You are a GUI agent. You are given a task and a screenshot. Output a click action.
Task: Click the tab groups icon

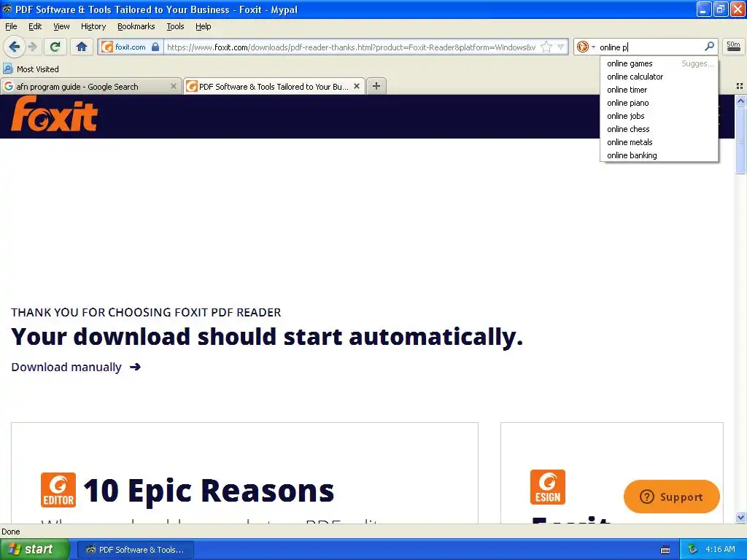coord(740,86)
